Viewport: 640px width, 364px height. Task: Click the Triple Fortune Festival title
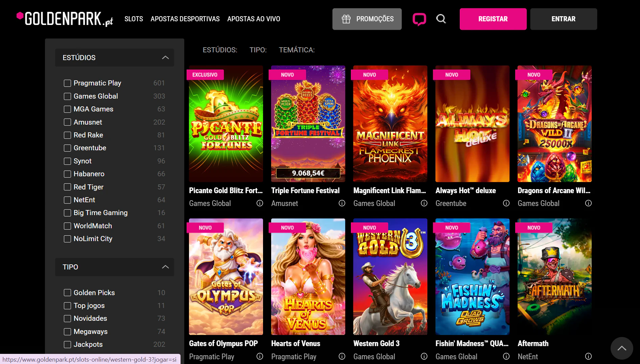click(305, 190)
